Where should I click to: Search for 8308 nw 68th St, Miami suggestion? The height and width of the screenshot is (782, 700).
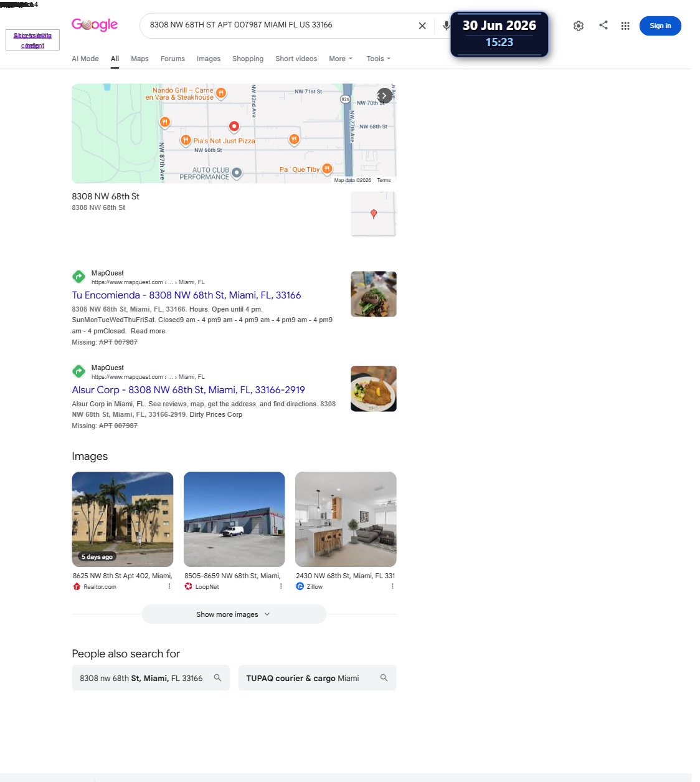(x=151, y=678)
